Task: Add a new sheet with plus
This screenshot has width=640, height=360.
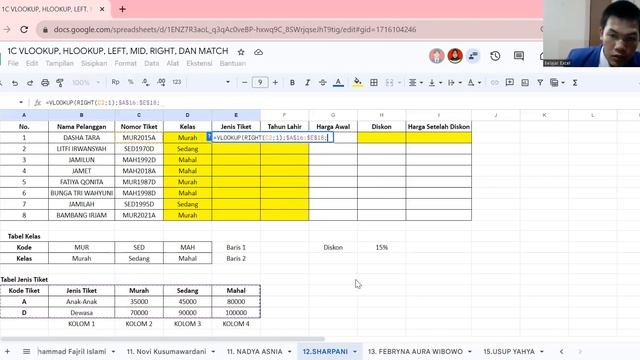Action: (x=7, y=351)
